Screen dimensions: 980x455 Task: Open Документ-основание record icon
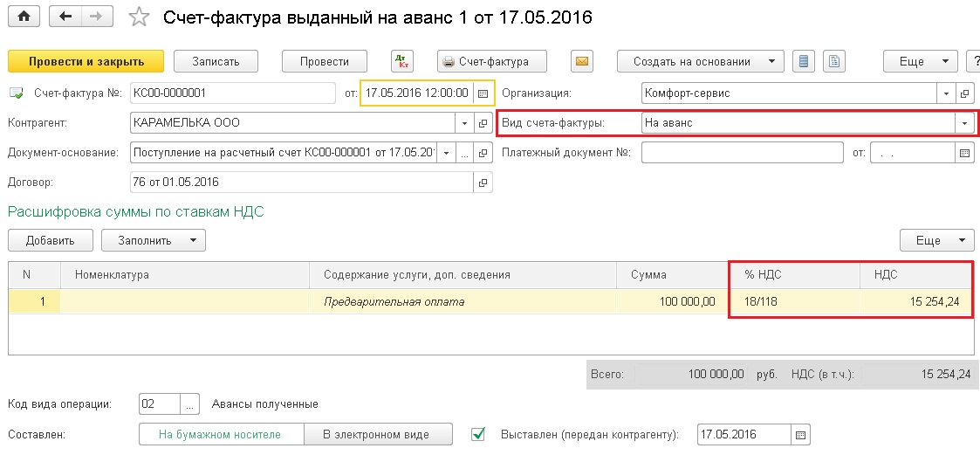(x=483, y=153)
